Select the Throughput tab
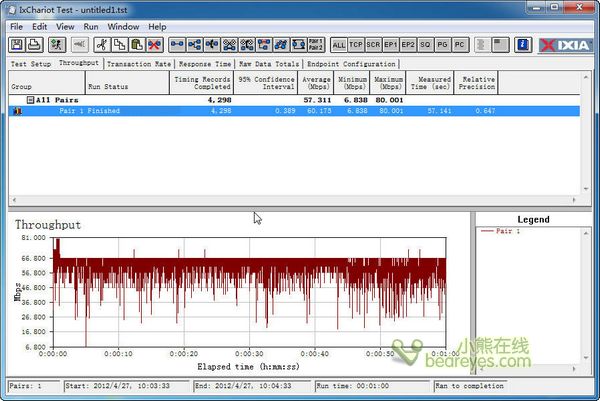600x401 pixels. 79,63
